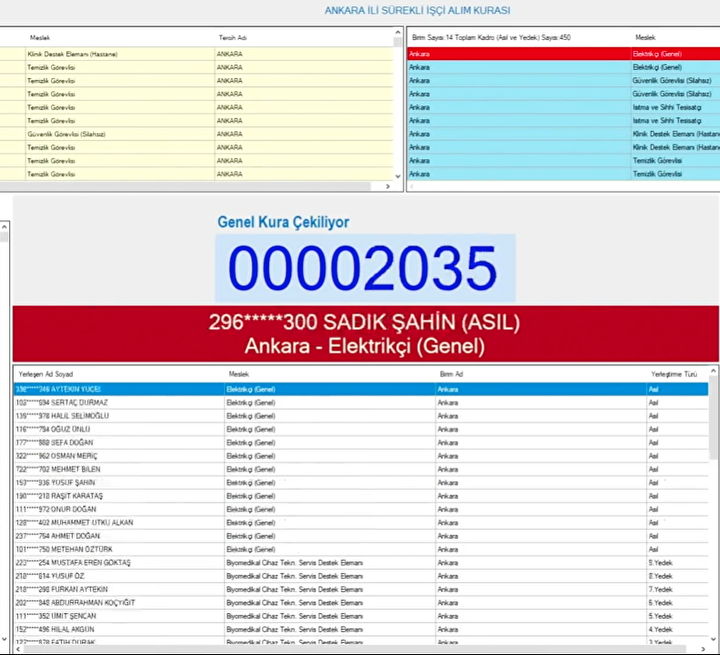Screen dimensions: 720x655
Task: Select the 'AHMET DOĞAN' row
Action: (x=361, y=536)
